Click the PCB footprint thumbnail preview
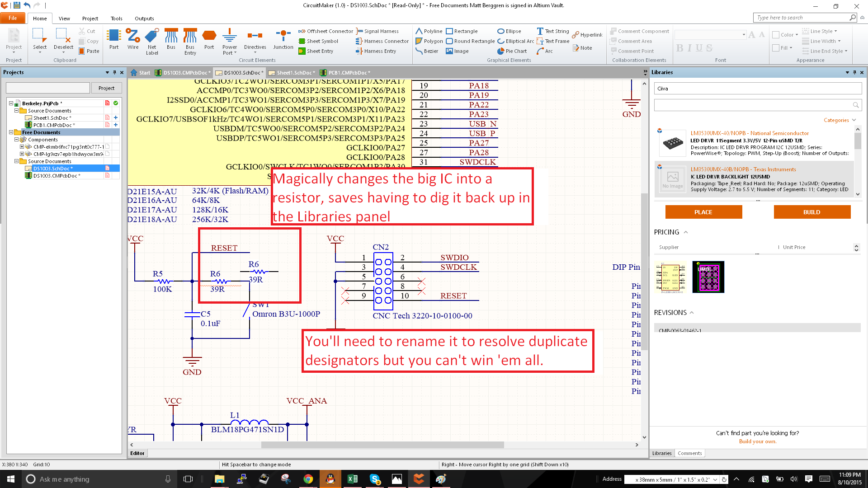This screenshot has width=868, height=488. [708, 277]
